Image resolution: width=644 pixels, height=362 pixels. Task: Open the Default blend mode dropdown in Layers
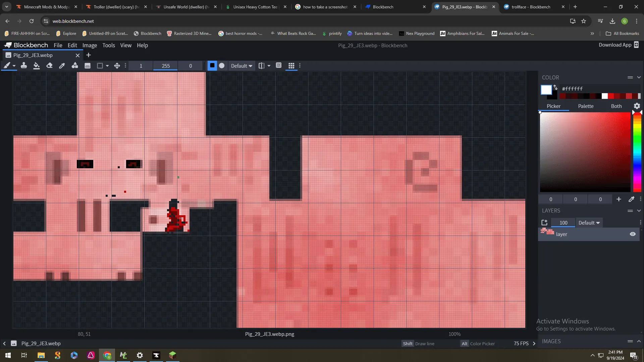(589, 223)
